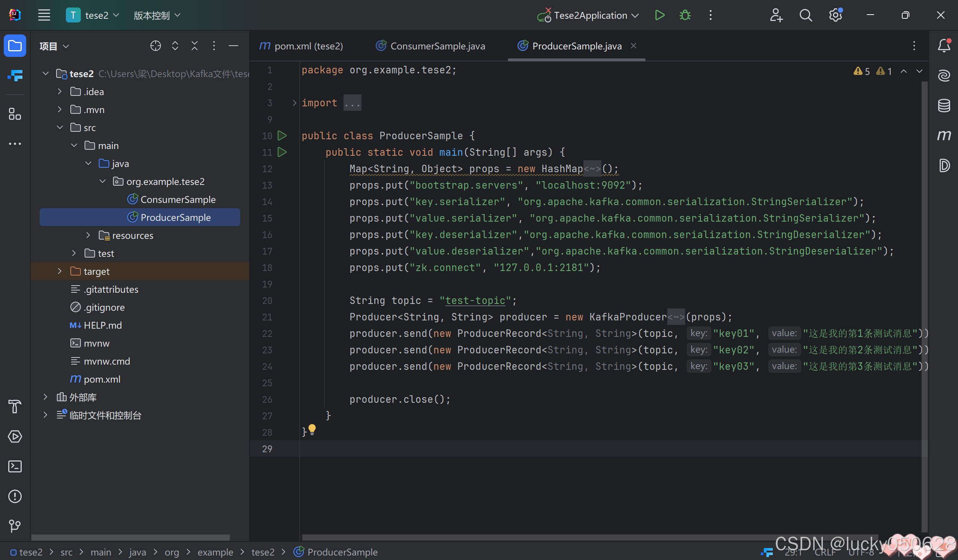Select ConsumerSample in the project tree
The width and height of the screenshot is (958, 560).
(177, 199)
